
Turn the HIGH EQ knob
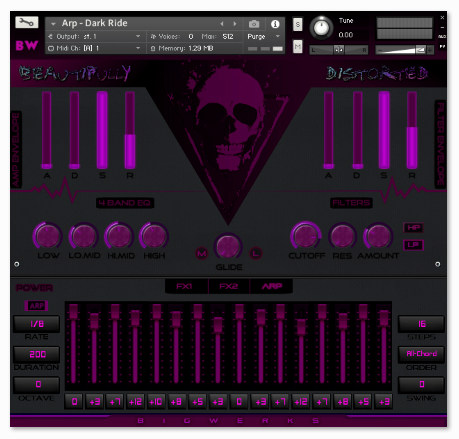154,236
